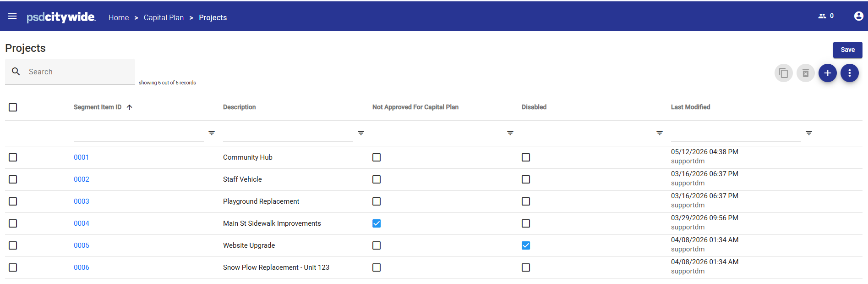Open filter options for Description column

(361, 133)
